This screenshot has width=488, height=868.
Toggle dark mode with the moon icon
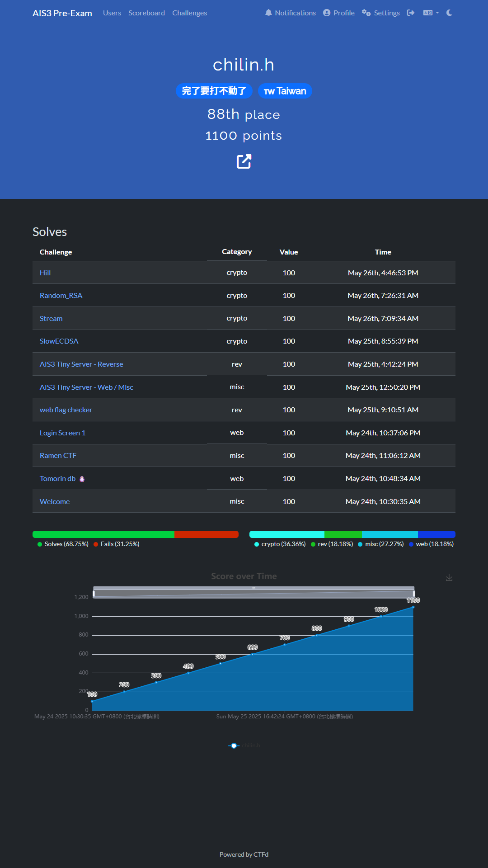coord(449,13)
